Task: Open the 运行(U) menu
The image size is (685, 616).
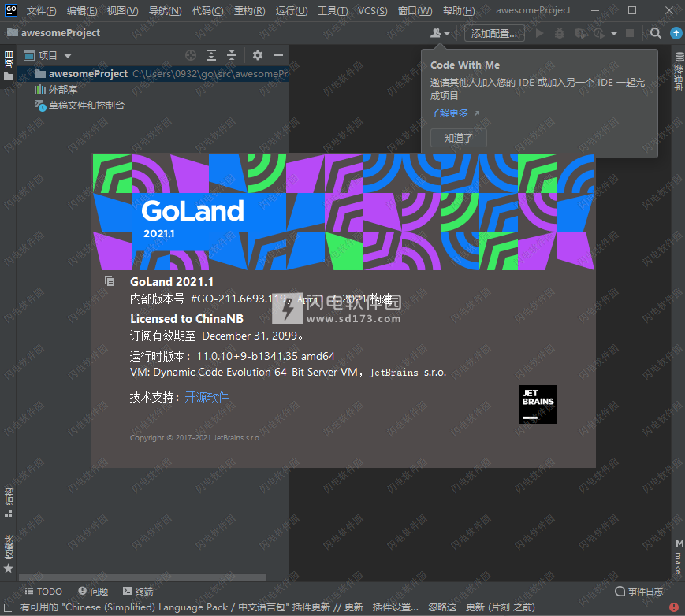Action: [292, 10]
